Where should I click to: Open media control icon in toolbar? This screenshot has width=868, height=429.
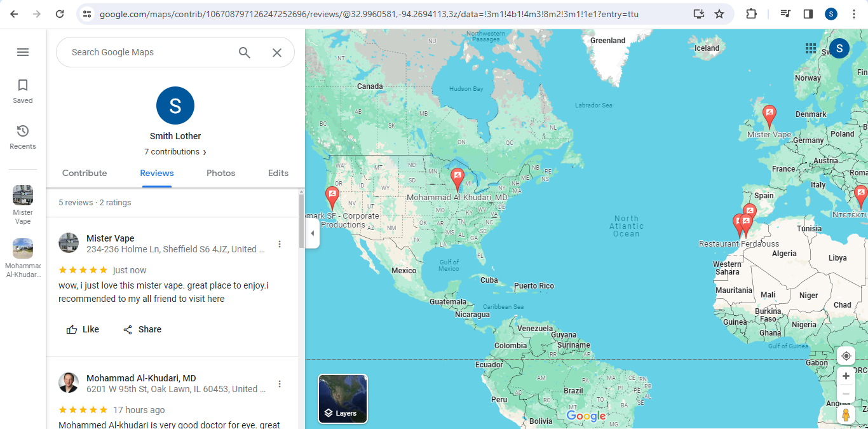tap(785, 14)
